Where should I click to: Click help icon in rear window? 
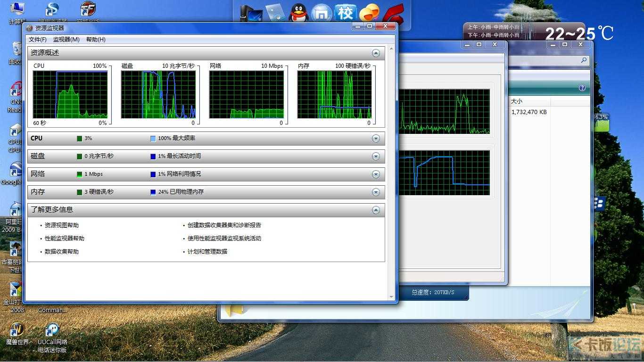[x=582, y=88]
